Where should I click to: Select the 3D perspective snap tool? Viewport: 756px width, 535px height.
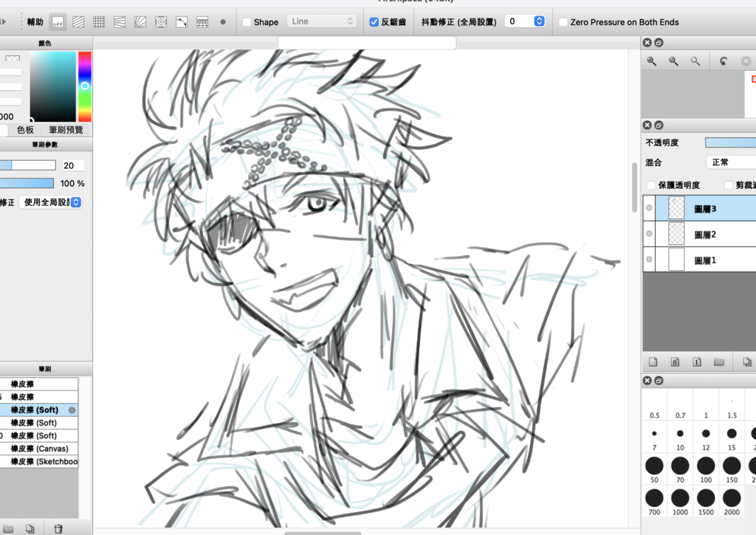click(x=202, y=22)
